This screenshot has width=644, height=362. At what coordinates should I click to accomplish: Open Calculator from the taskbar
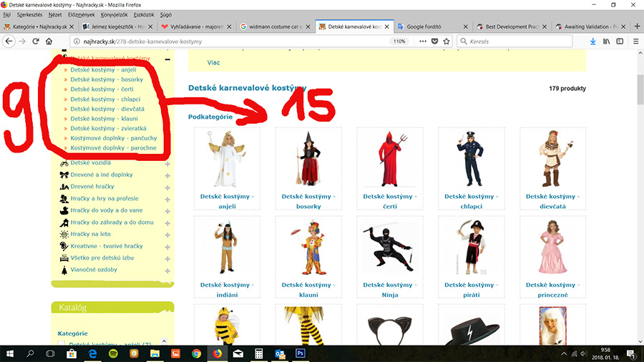point(259,353)
